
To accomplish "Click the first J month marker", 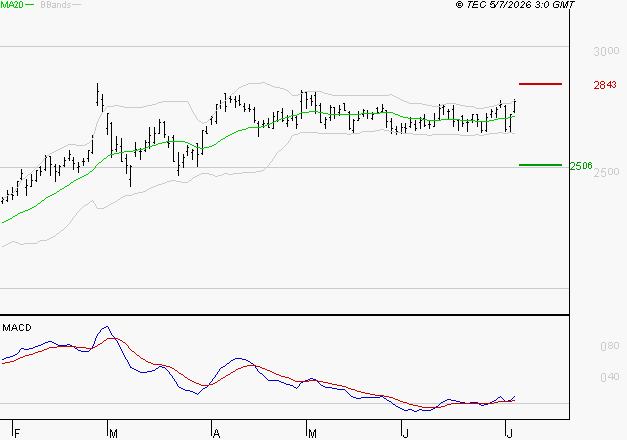I will 406,434.
